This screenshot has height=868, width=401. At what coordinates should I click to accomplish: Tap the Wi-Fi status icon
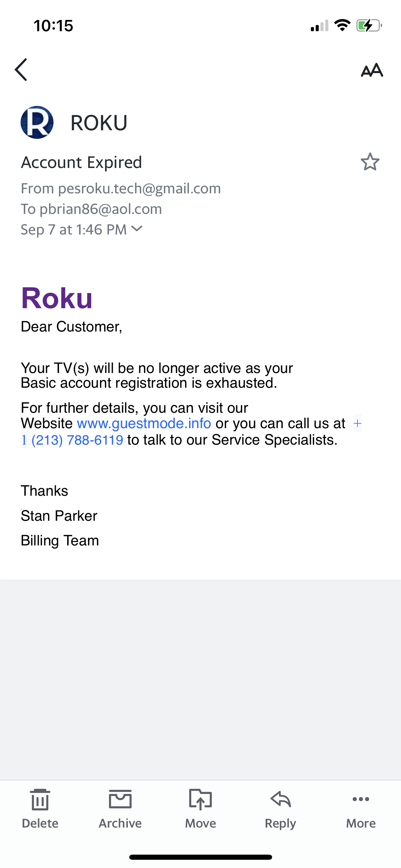[x=342, y=25]
